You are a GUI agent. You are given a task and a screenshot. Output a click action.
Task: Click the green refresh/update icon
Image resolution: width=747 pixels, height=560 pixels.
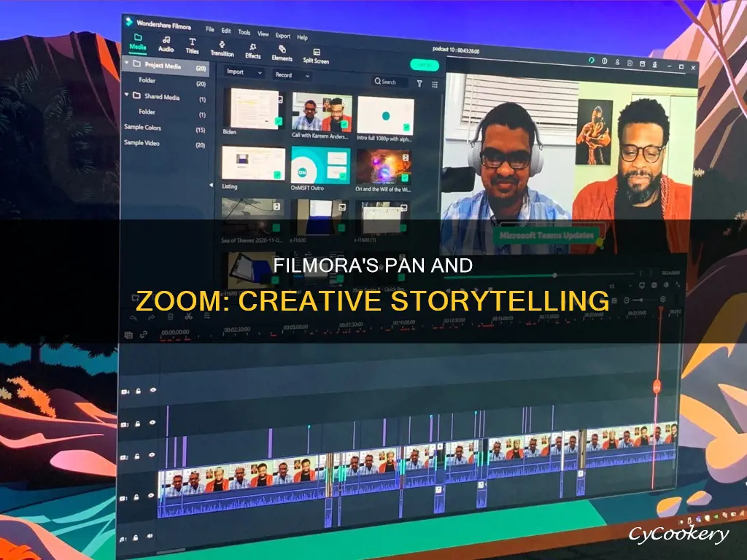(x=591, y=61)
